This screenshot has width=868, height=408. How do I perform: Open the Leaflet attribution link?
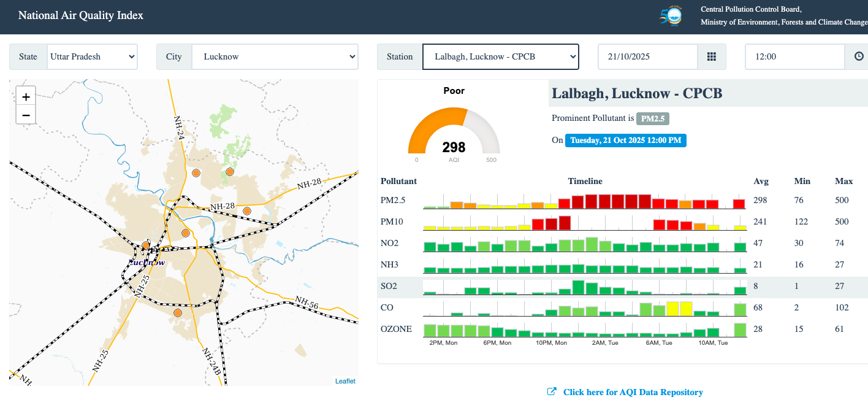(x=345, y=381)
